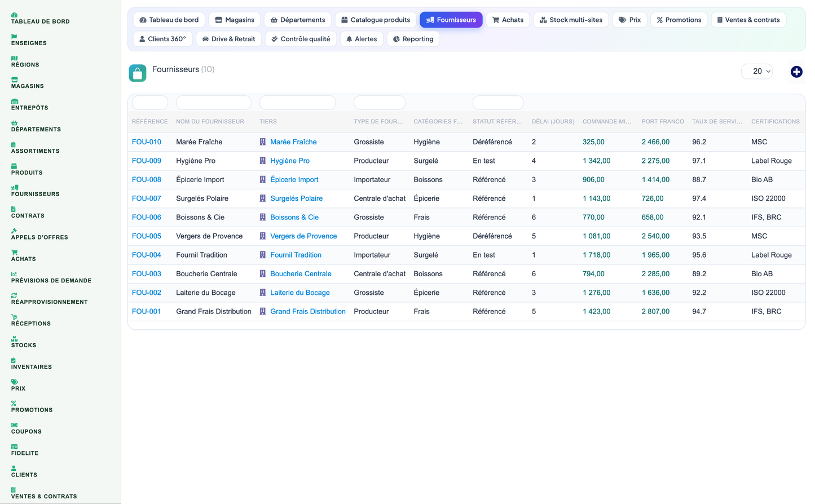Screen dimensions: 815x504
Task: Click the Réapprovisionnement refresh icon
Action: (x=14, y=295)
